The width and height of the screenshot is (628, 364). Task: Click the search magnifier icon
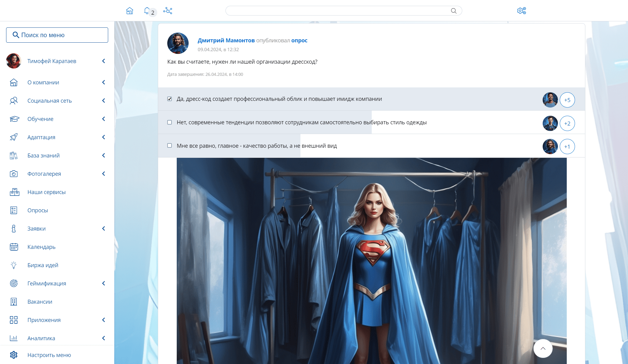click(454, 11)
